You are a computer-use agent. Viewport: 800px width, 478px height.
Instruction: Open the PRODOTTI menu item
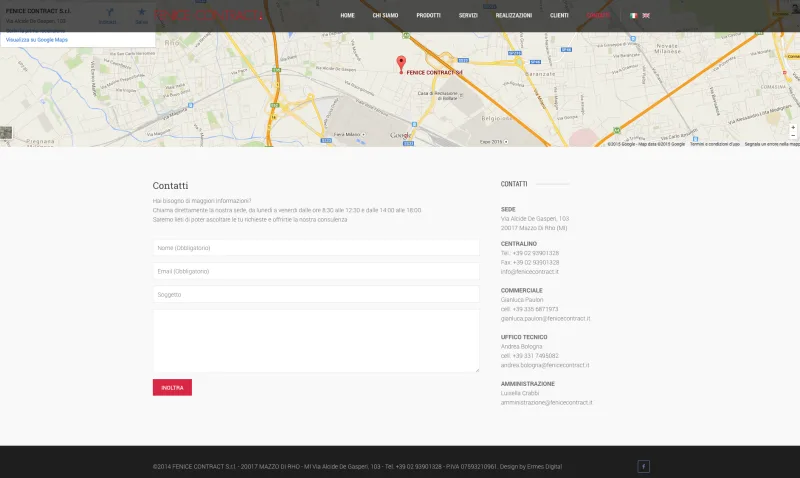tap(429, 15)
